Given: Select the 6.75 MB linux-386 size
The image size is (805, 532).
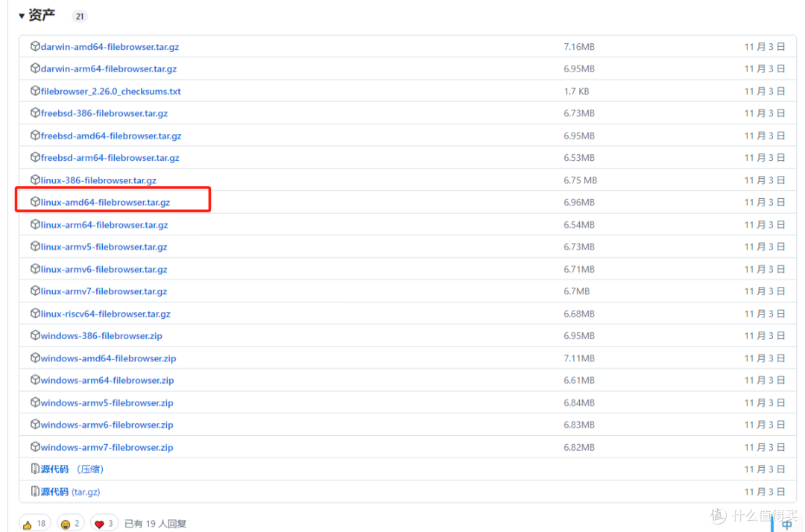Looking at the screenshot, I should (580, 180).
